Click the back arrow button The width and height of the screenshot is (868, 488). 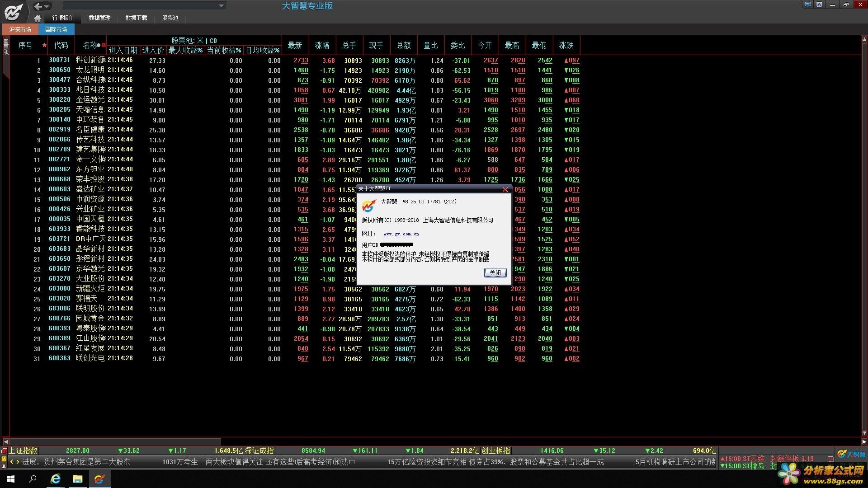click(x=38, y=6)
